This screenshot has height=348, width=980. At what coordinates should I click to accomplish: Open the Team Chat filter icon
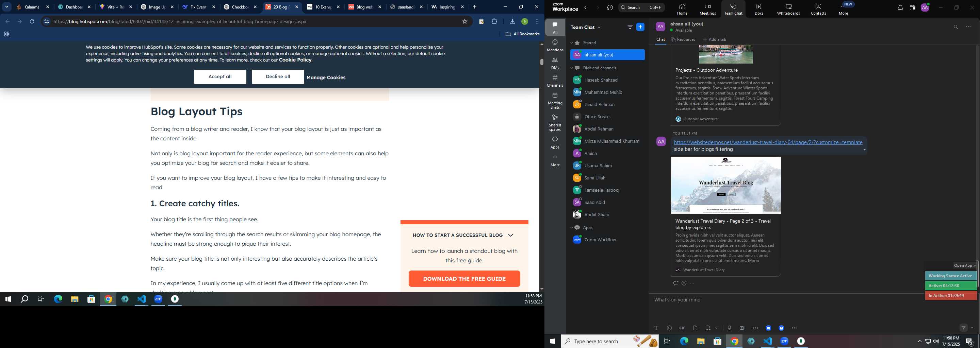coord(630,27)
